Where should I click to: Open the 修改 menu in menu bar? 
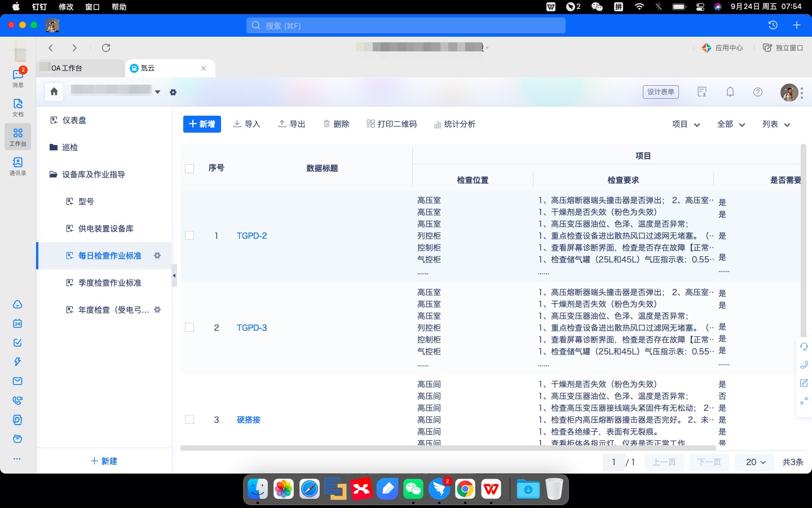(66, 7)
